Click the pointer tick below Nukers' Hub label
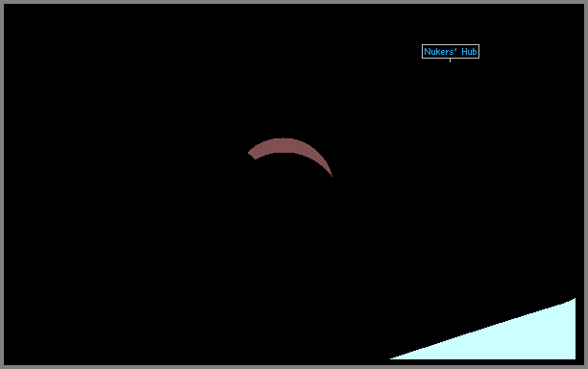This screenshot has width=588, height=369. pyautogui.click(x=450, y=61)
